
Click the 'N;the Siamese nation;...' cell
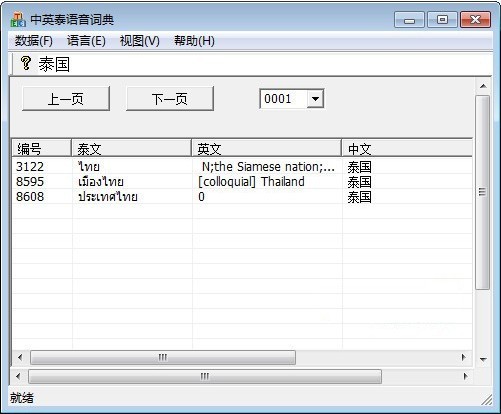click(268, 167)
